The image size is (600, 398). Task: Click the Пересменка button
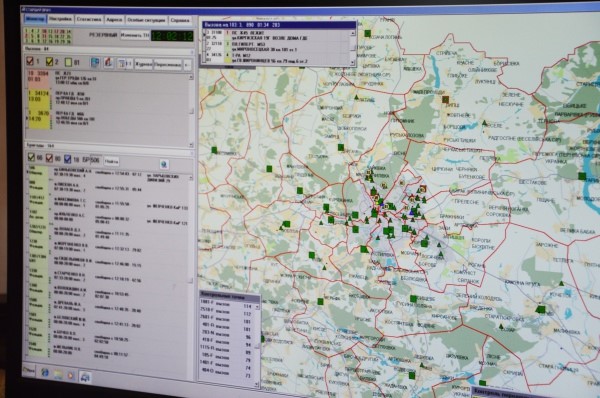168,65
